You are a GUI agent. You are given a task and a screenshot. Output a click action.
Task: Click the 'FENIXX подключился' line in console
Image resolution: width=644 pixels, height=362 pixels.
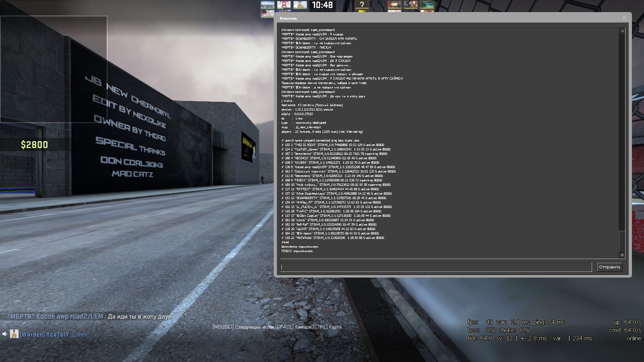point(297,251)
